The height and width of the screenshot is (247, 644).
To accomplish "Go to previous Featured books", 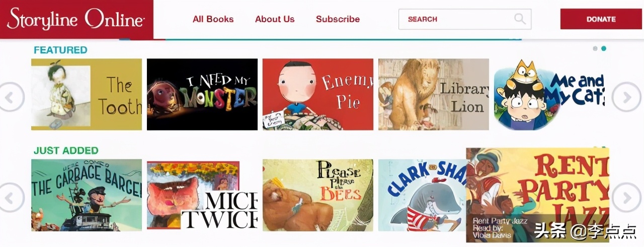I will 11,97.
